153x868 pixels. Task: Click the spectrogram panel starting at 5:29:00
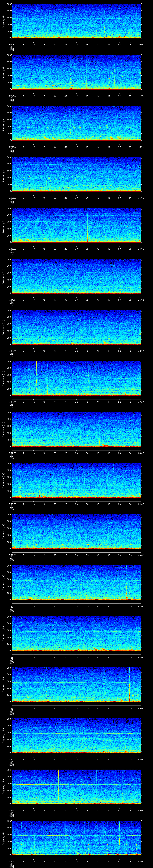[x=76, y=21]
